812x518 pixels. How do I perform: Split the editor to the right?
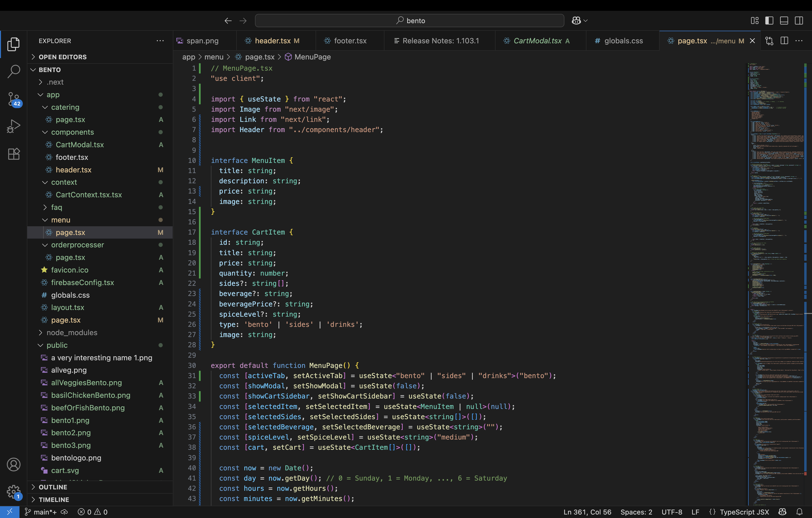point(784,41)
